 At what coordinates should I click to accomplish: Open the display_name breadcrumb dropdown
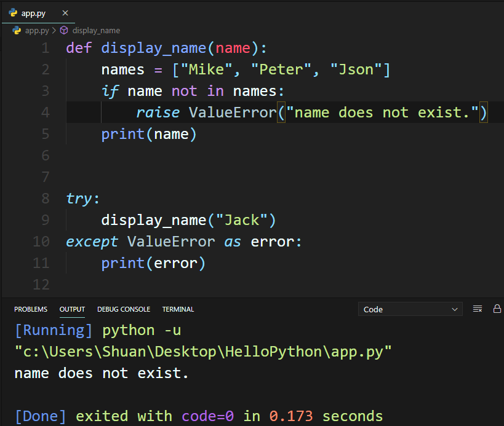coord(96,30)
